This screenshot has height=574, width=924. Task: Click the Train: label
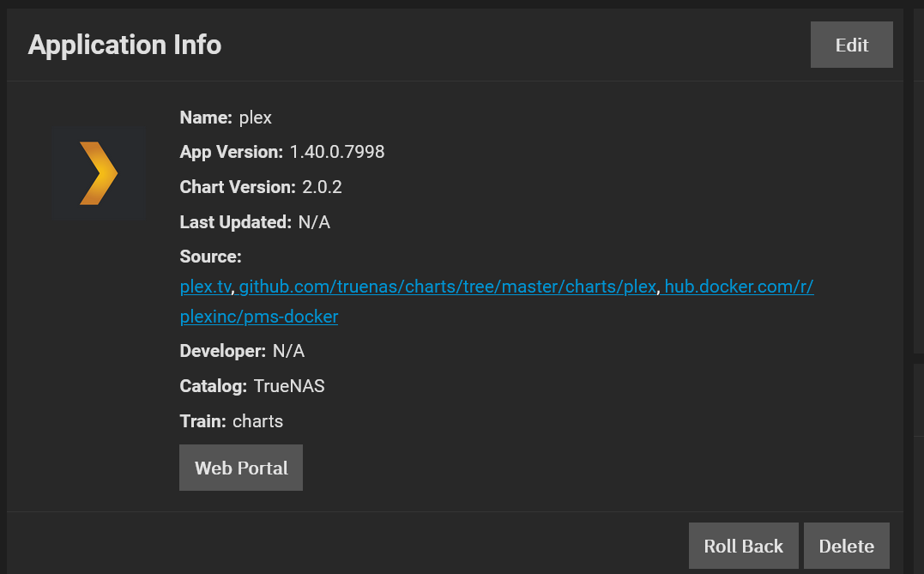click(202, 421)
